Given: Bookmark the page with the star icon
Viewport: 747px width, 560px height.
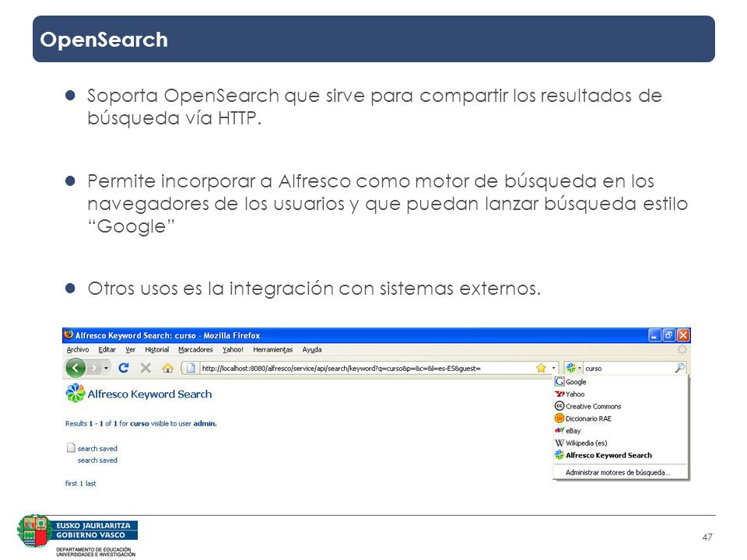Looking at the screenshot, I should [x=541, y=368].
